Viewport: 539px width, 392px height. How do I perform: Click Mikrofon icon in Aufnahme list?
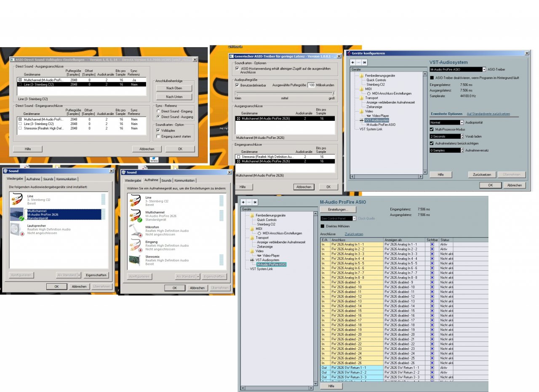click(x=136, y=230)
